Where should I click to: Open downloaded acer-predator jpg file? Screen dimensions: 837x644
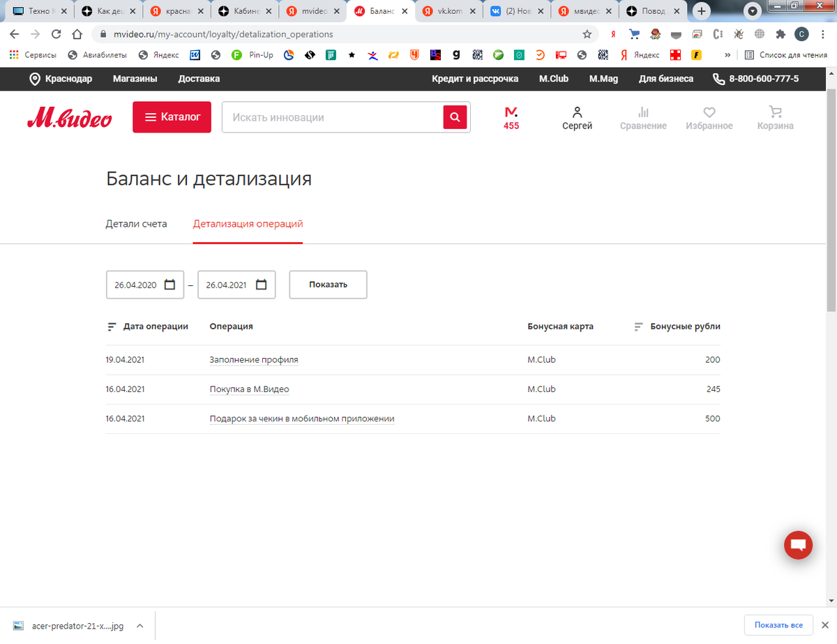coord(69,626)
